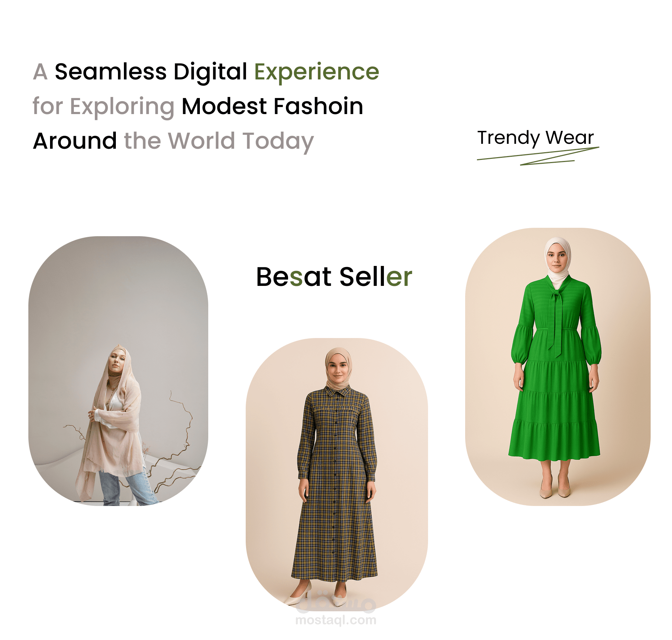Select the Modest Fashoin headline text
The width and height of the screenshot is (672, 640).
point(273,106)
